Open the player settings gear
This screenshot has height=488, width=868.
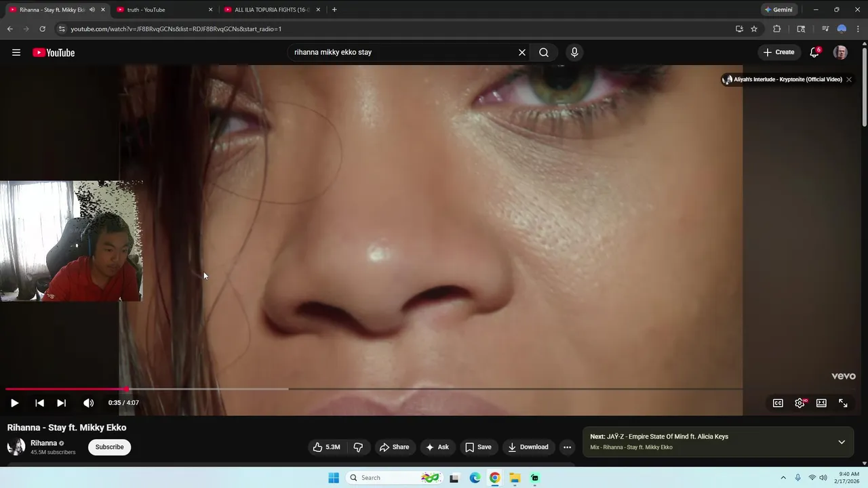coord(800,403)
